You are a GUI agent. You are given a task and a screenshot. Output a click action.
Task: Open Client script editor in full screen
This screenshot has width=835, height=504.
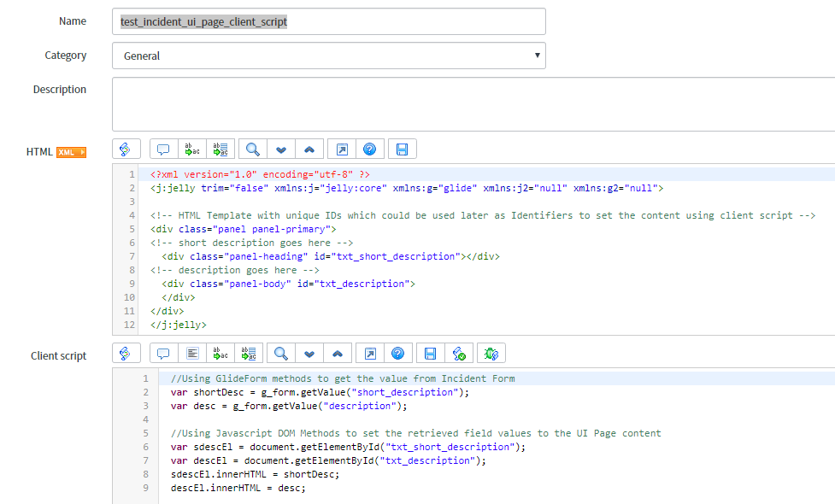point(370,354)
